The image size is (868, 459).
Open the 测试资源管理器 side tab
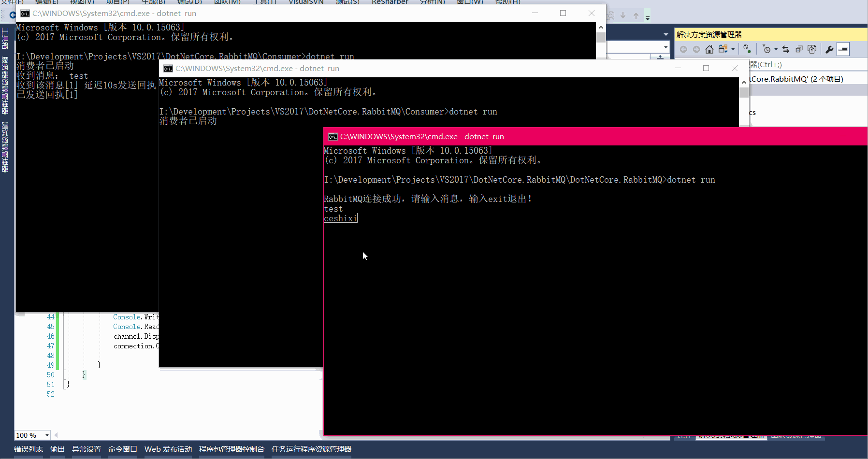click(x=5, y=147)
